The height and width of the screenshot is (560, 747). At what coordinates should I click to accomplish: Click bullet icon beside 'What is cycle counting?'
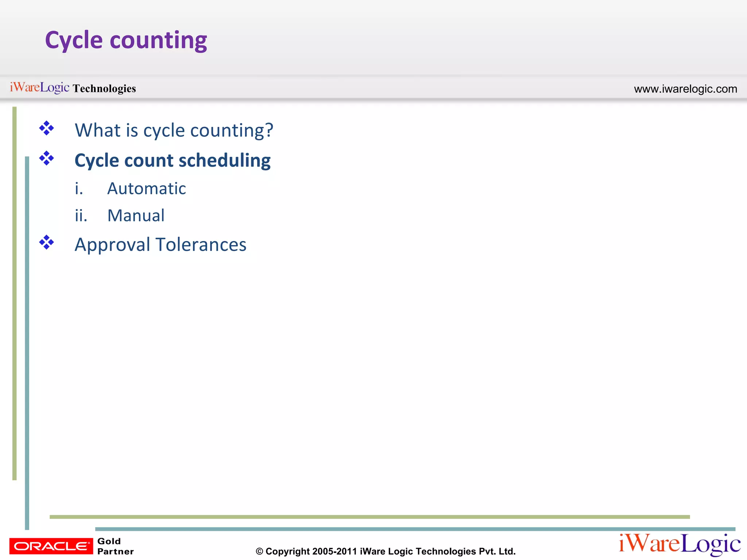click(47, 128)
